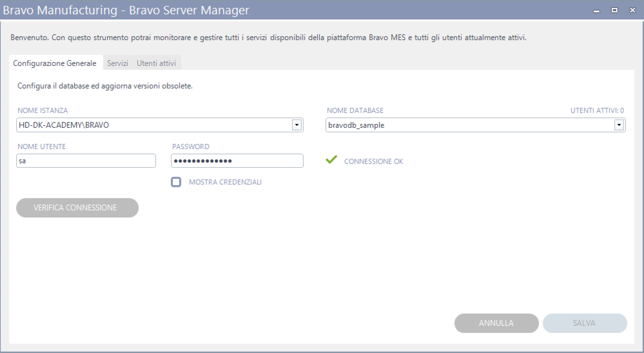
Task: Close the Bravo Server Manager window
Action: (633, 11)
